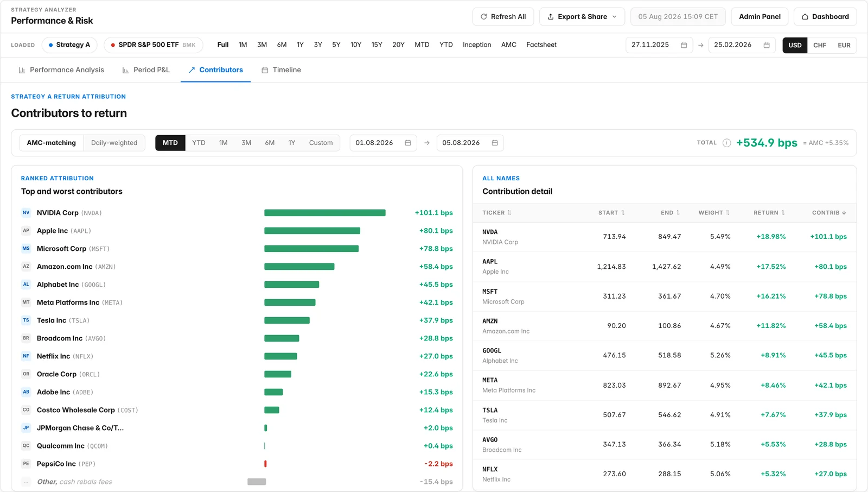This screenshot has width=868, height=492.
Task: Click the NF badge for Netflix Inc
Action: 26,356
